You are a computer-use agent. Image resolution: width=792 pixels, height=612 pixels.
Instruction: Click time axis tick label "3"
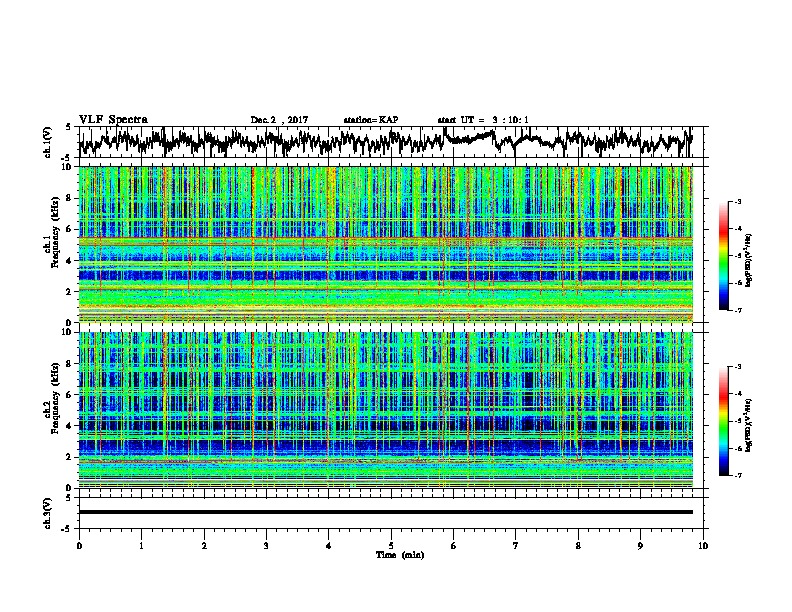point(266,546)
